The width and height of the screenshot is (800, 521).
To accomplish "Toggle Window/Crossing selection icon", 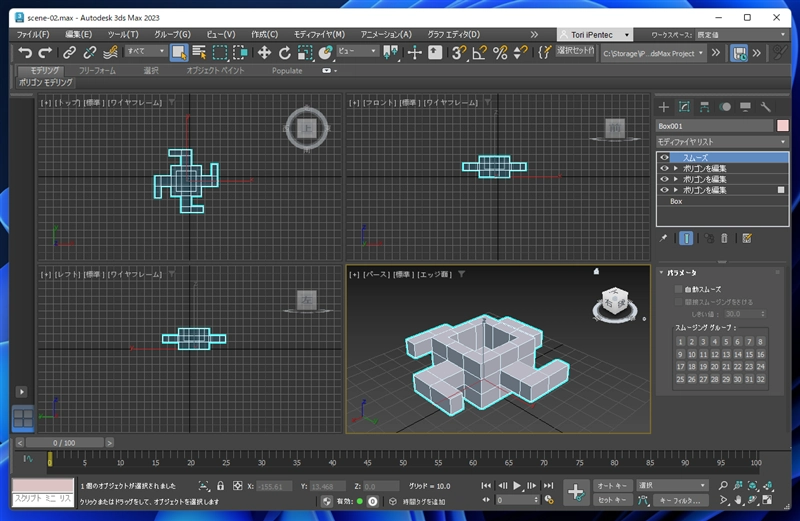I will pyautogui.click(x=240, y=52).
